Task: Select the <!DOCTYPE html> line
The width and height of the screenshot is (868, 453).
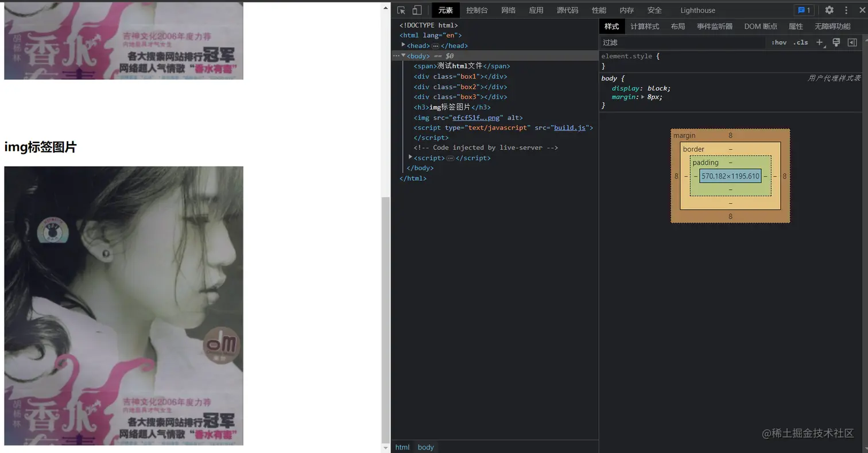Action: pos(429,25)
